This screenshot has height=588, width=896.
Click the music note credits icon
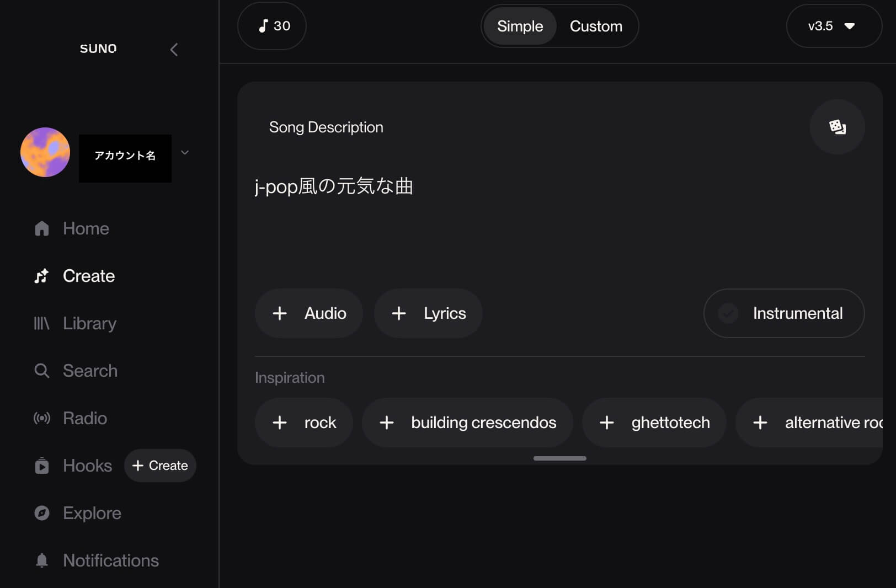[263, 26]
